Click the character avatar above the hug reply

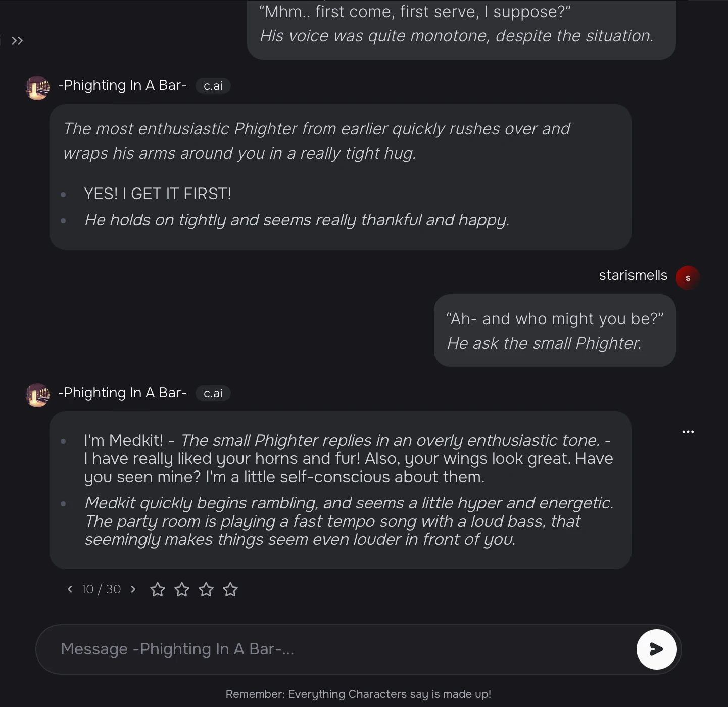click(x=37, y=88)
